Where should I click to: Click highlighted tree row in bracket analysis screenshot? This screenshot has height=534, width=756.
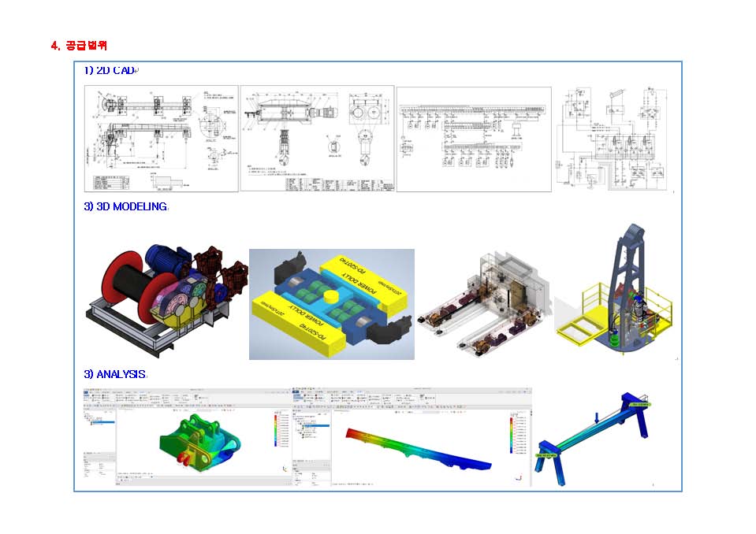(103, 422)
